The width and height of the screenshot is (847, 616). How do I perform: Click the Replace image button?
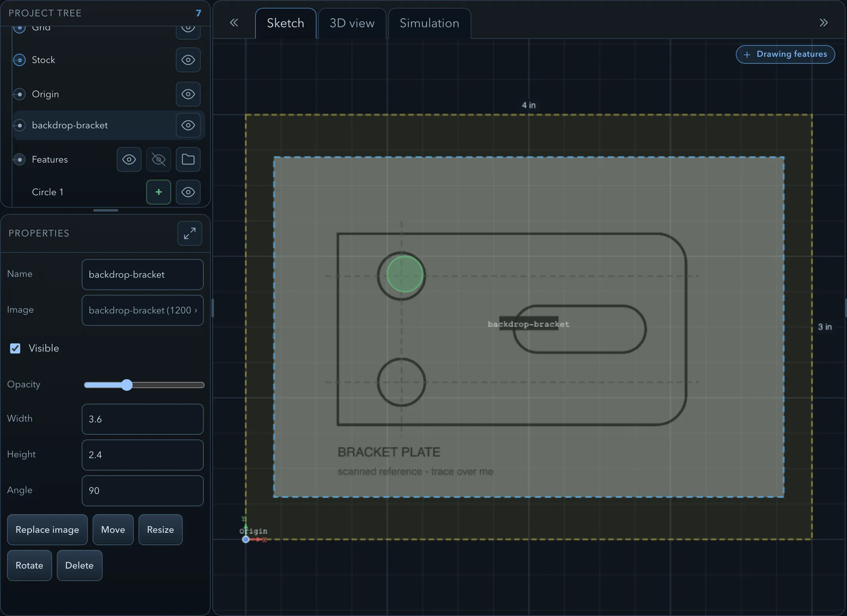coord(47,530)
